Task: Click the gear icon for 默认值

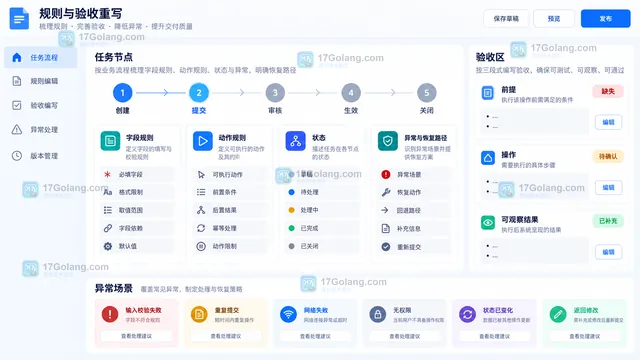Action: tap(107, 246)
